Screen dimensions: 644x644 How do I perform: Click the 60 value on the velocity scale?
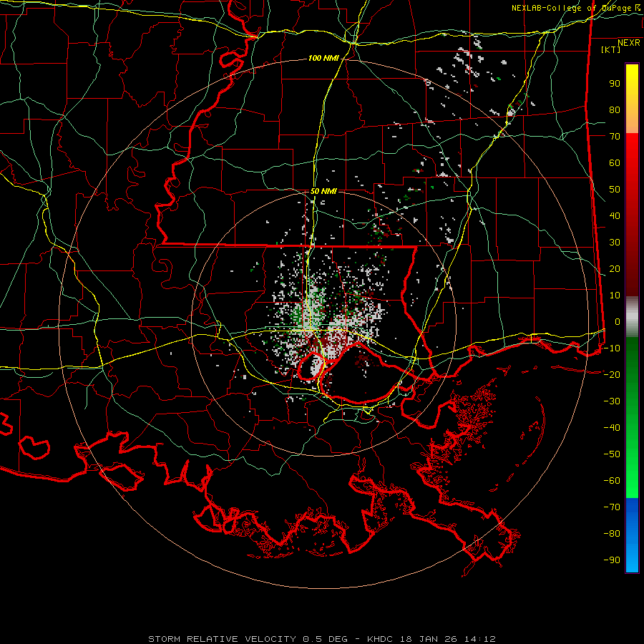click(x=615, y=163)
